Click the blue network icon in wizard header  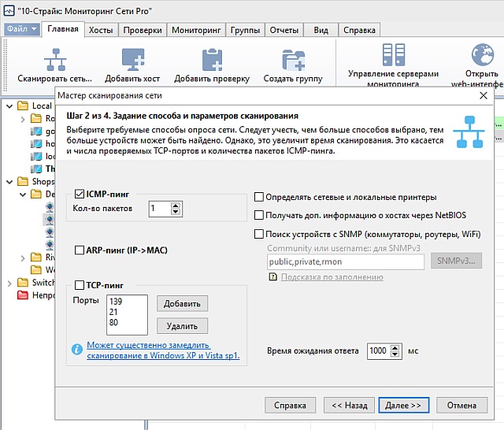[x=469, y=132]
